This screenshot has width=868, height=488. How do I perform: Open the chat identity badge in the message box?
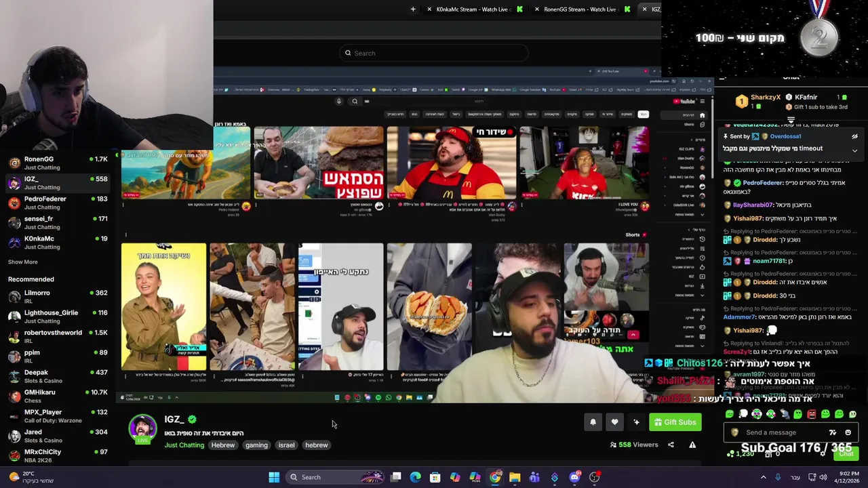734,432
